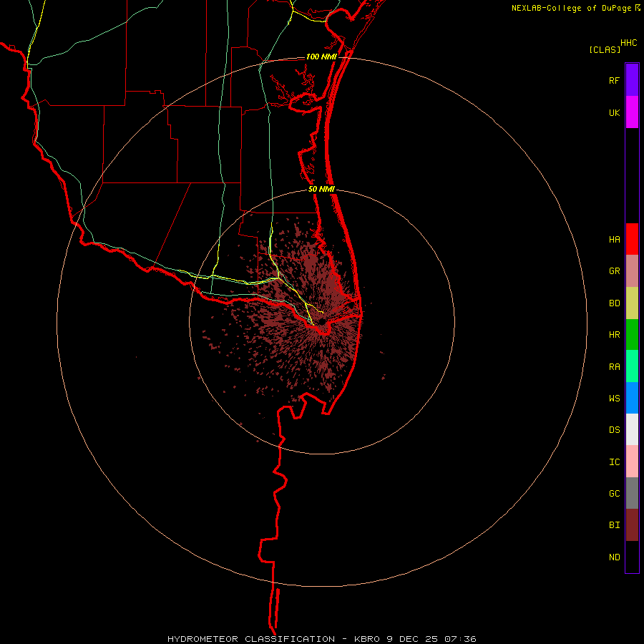This screenshot has width=644, height=644.
Task: Click the 9 DEC 25 date text
Action: pyautogui.click(x=414, y=639)
